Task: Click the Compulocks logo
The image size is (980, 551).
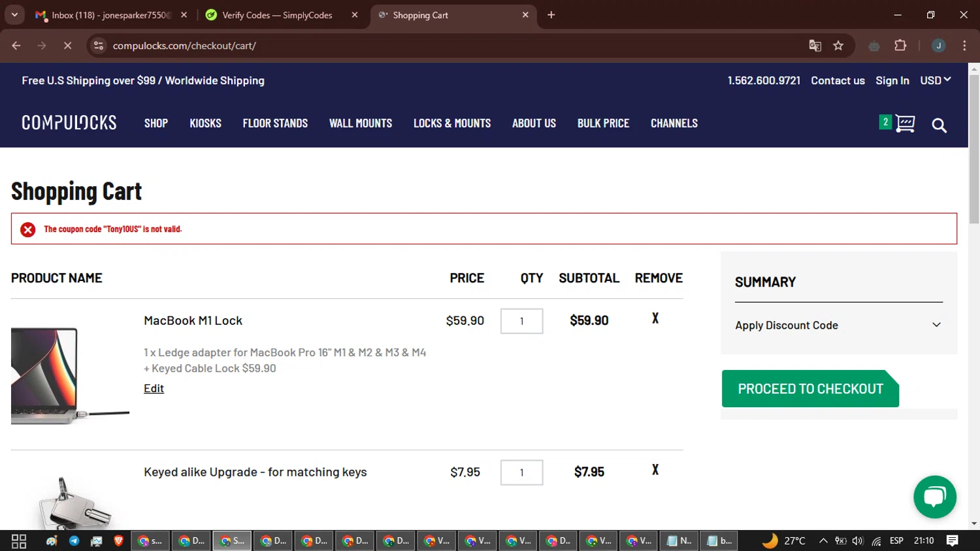Action: click(x=69, y=123)
